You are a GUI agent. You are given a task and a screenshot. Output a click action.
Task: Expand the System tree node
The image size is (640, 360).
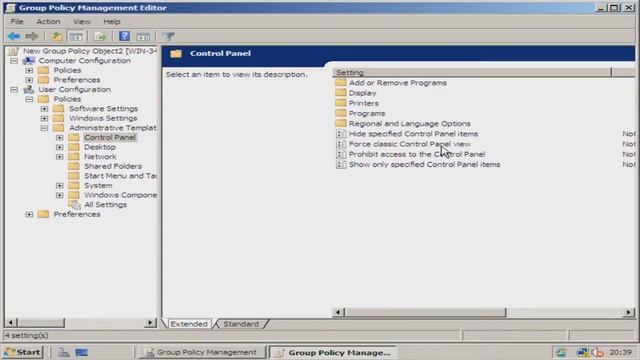(60, 185)
